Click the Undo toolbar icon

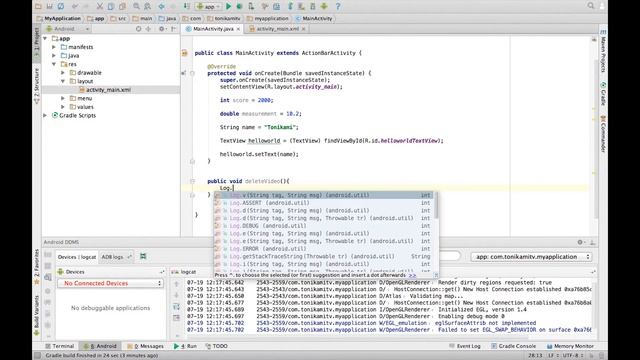(75, 6)
